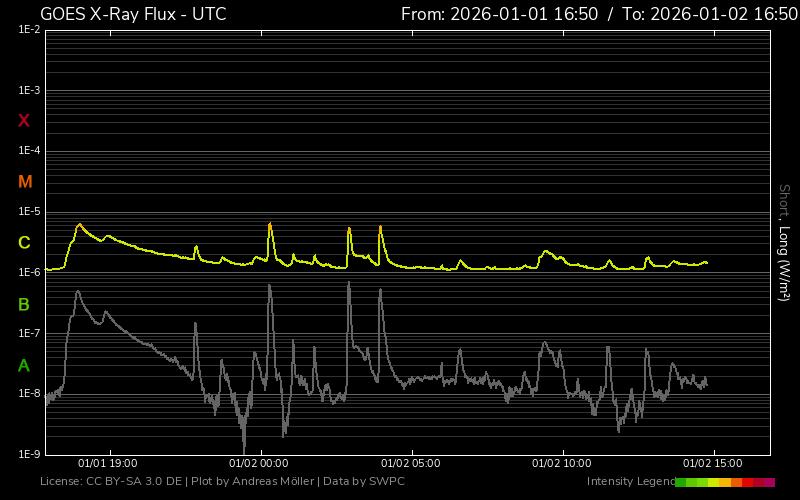Click the red X flare class label
The width and height of the screenshot is (800, 500).
(x=24, y=121)
